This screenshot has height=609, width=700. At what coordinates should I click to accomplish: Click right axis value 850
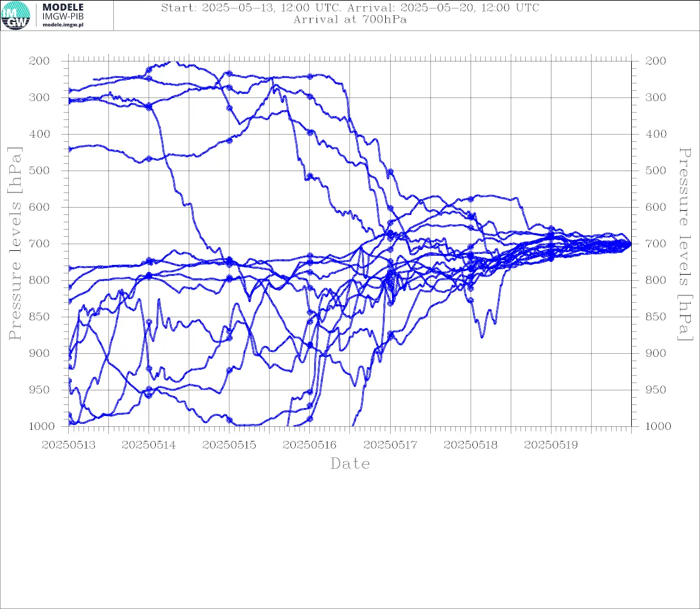[x=656, y=317]
